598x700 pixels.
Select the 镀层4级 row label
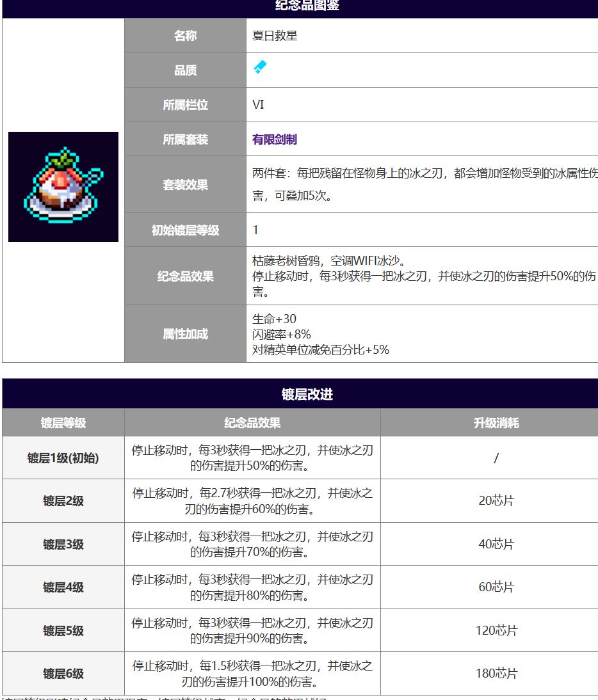coord(63,587)
